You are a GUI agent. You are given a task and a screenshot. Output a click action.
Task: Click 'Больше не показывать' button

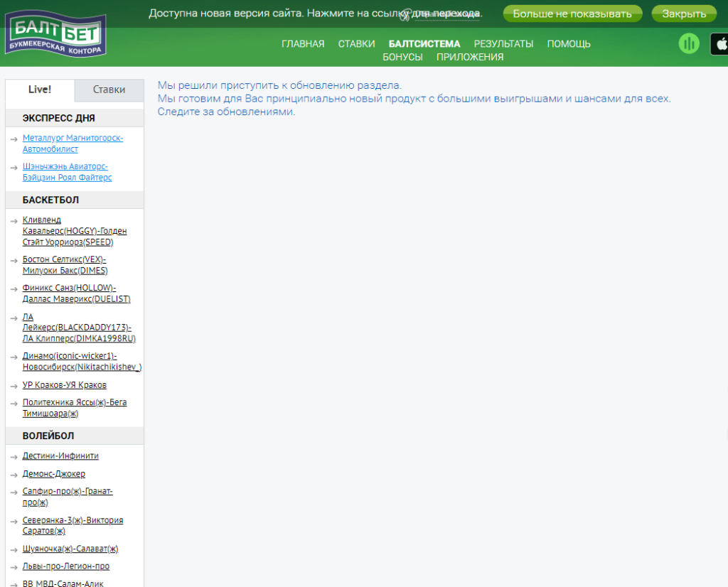click(x=572, y=14)
